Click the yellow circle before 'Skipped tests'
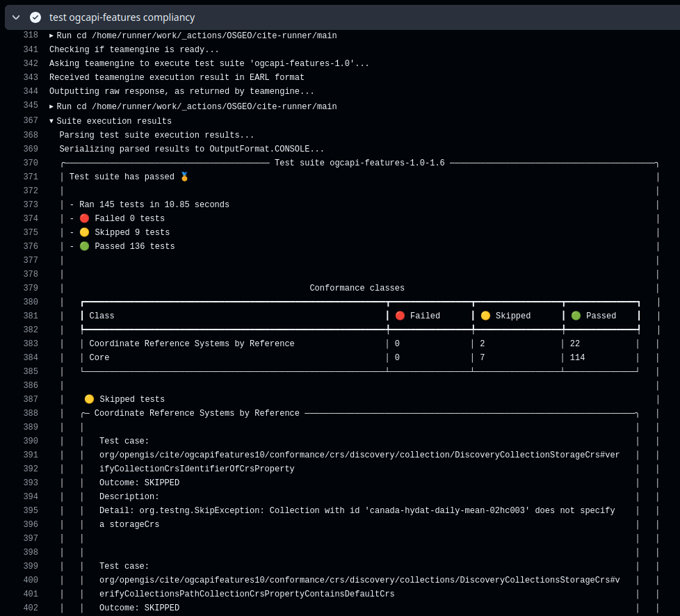The width and height of the screenshot is (680, 616). pos(89,399)
